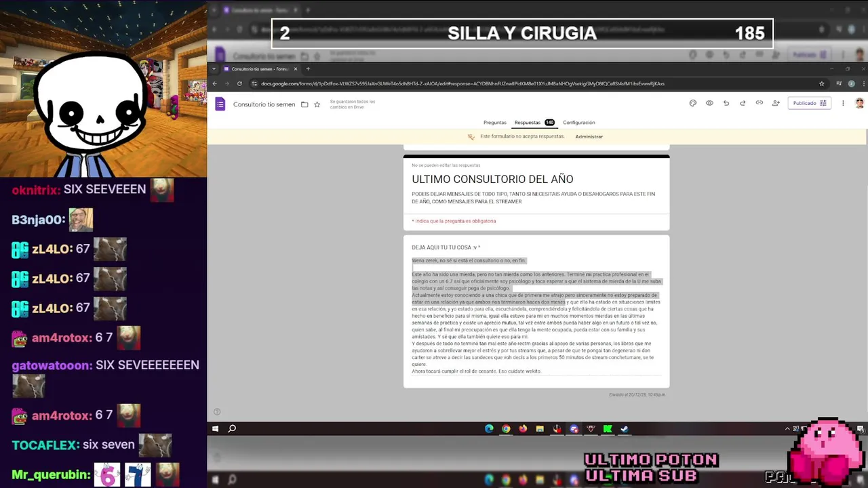Click the 'No se pueden editar las respuestas' note
Image resolution: width=868 pixels, height=488 pixels.
tap(446, 165)
